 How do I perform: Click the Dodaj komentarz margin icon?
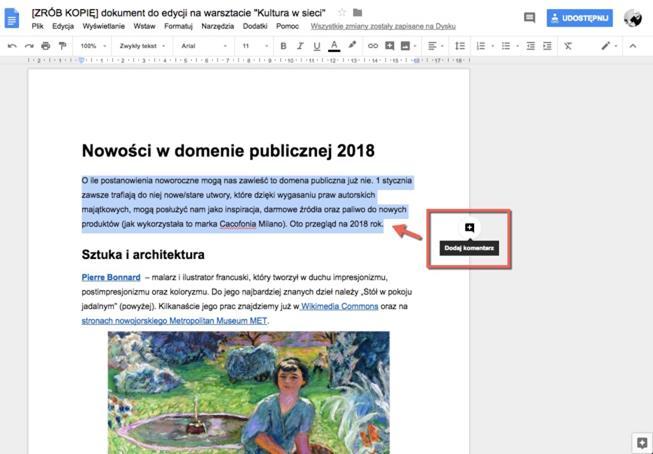(469, 227)
